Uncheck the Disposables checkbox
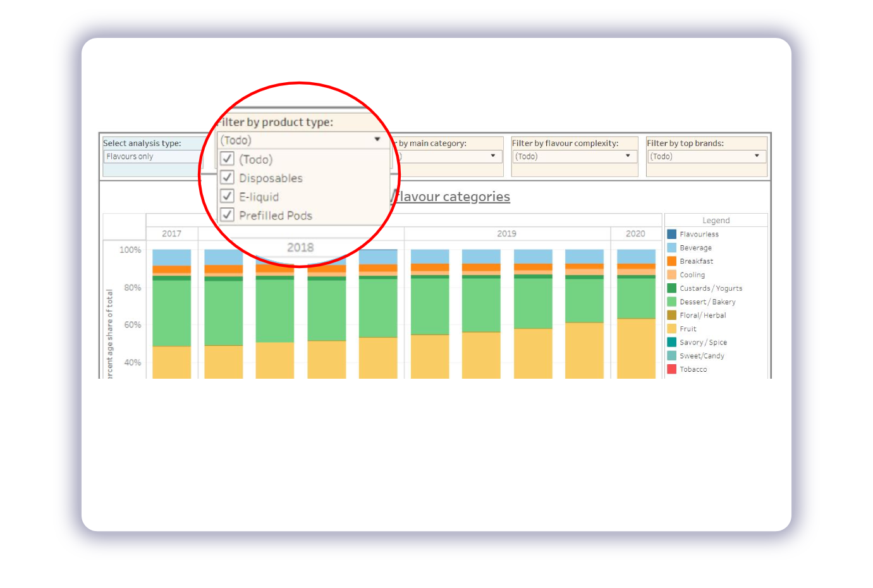Screen dimensions: 873x588 coord(228,178)
